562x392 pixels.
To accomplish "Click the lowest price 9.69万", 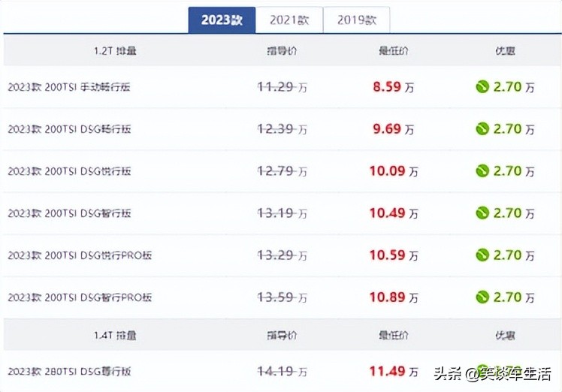I will click(393, 128).
